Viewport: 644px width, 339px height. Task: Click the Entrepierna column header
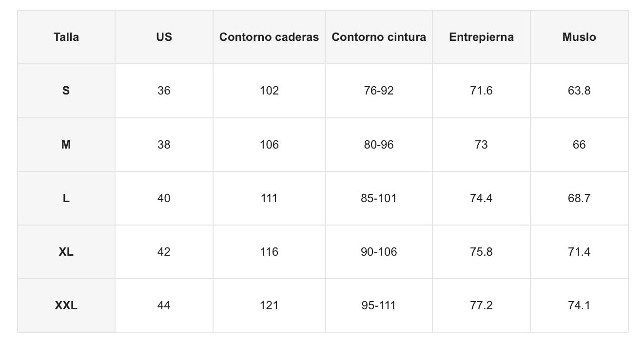tap(481, 37)
